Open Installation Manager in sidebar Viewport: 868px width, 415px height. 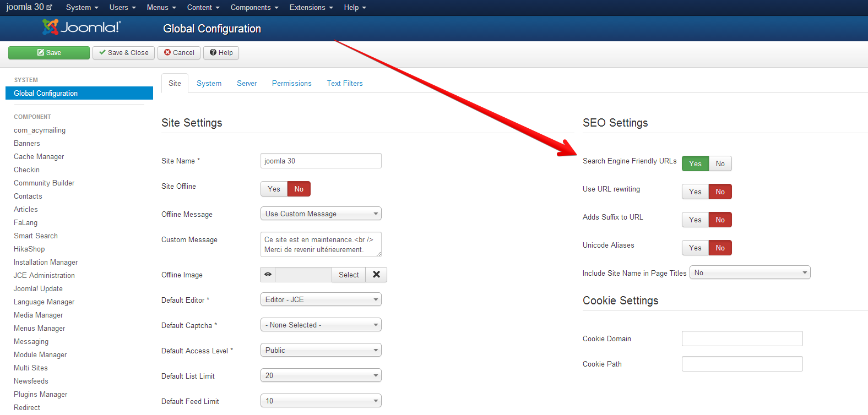(x=46, y=262)
